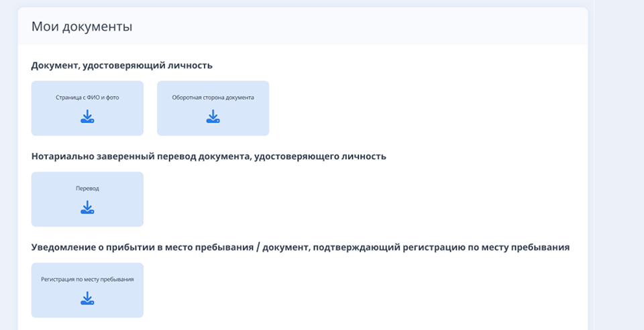The height and width of the screenshot is (330, 644).
Task: Click upload icon under Регистрация по месту пребывания
Action: click(x=87, y=298)
